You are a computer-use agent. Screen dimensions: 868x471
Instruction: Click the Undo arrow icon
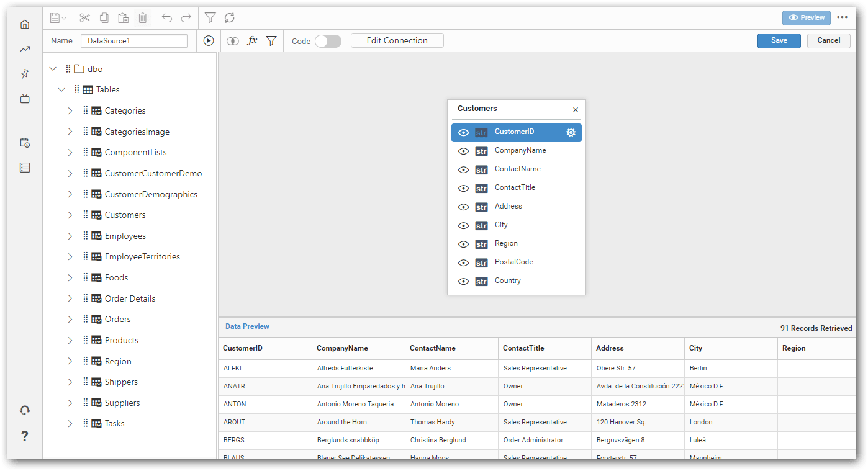pyautogui.click(x=167, y=17)
